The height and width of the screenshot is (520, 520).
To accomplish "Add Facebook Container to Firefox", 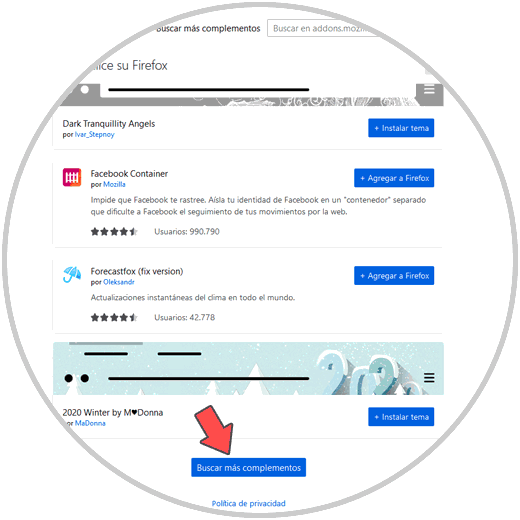I will tap(394, 178).
